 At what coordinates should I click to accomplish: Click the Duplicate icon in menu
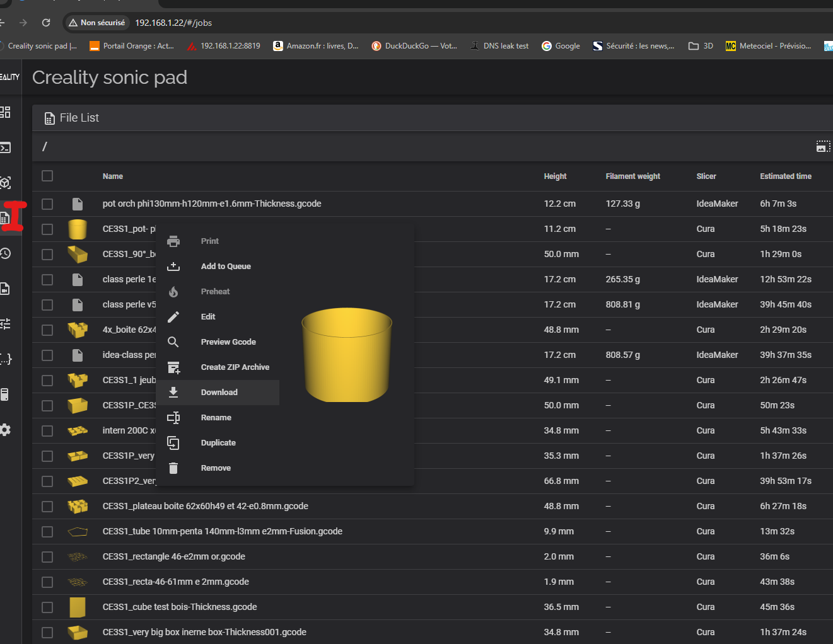pyautogui.click(x=173, y=443)
